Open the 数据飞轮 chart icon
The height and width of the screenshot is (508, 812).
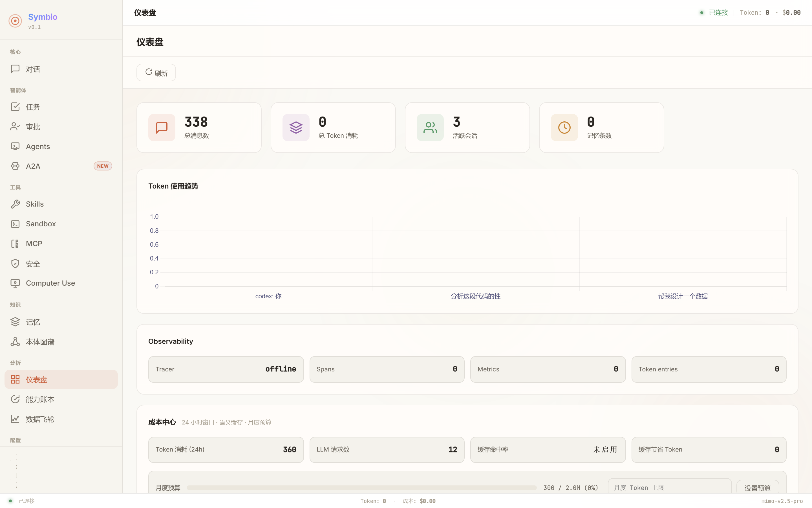click(x=15, y=419)
